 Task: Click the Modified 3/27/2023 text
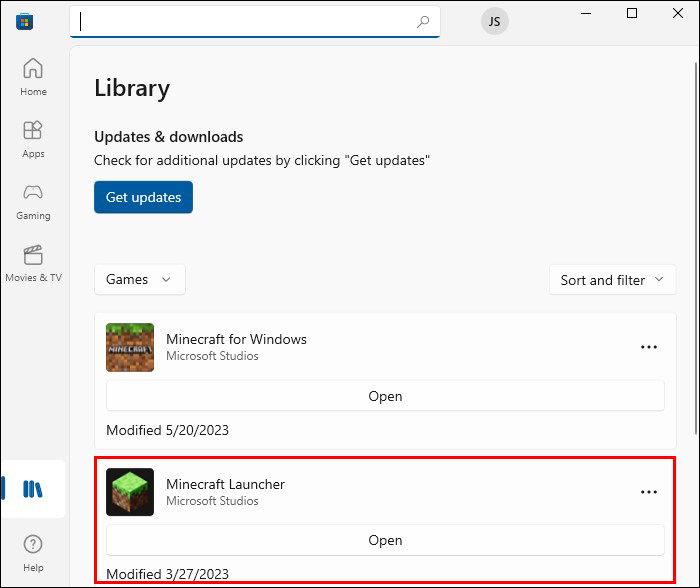[167, 574]
